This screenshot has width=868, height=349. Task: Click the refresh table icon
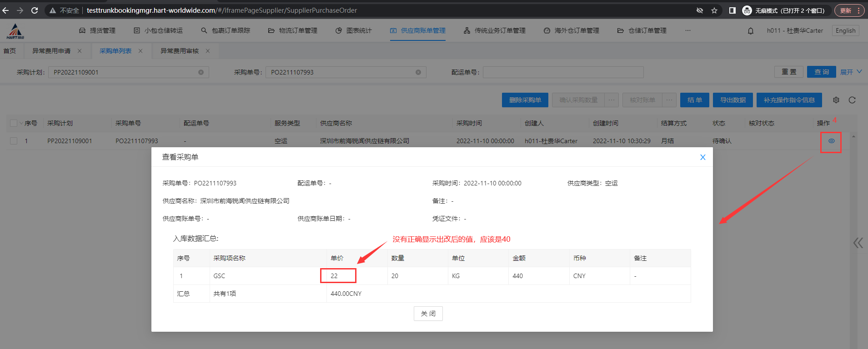click(852, 100)
